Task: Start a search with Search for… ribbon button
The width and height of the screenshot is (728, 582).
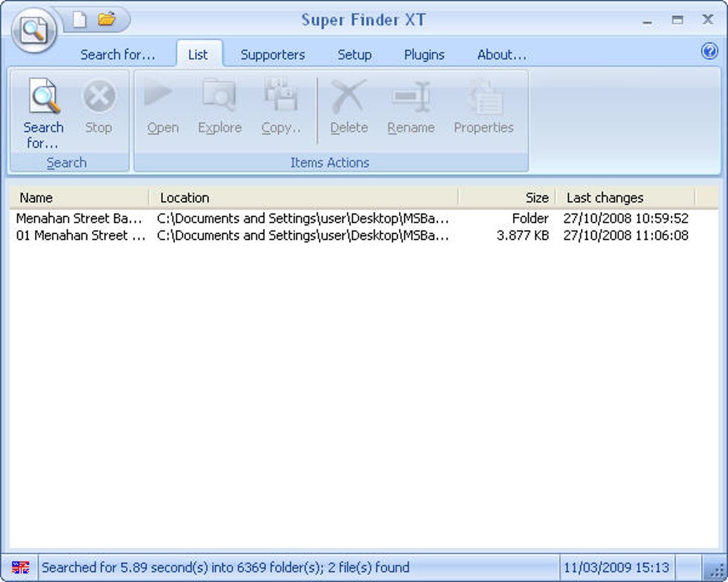Action: (43, 113)
